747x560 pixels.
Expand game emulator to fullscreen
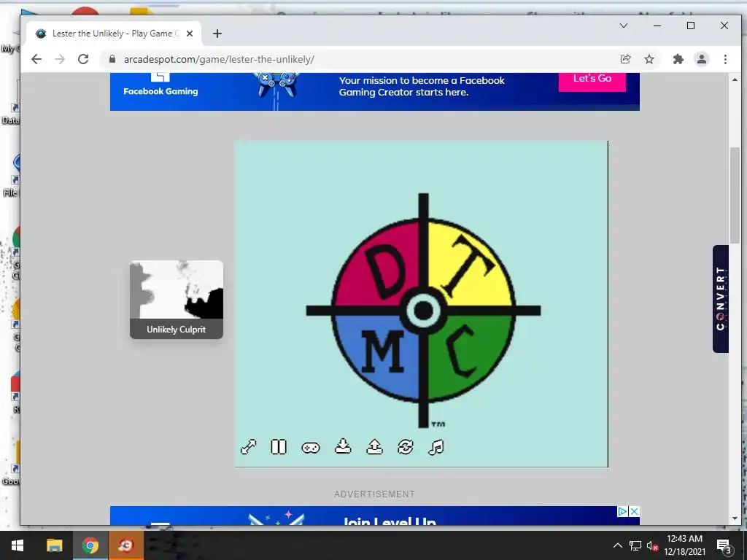coord(248,447)
